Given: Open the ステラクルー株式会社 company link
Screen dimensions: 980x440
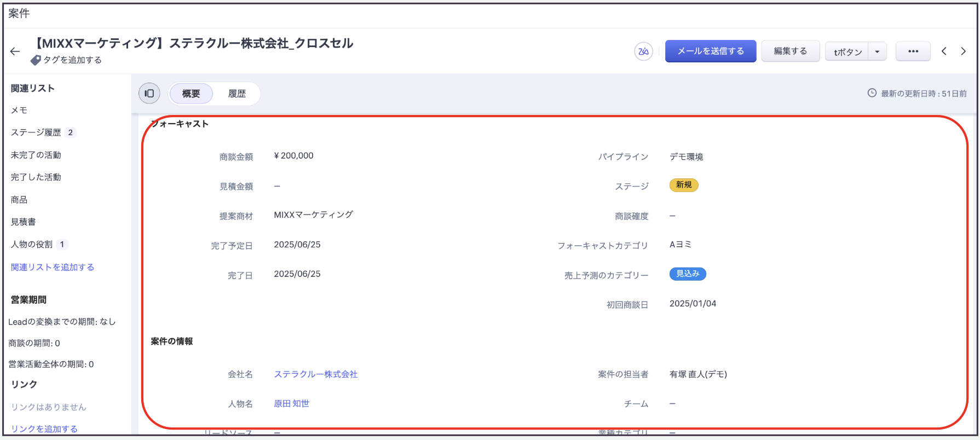Looking at the screenshot, I should [x=315, y=374].
